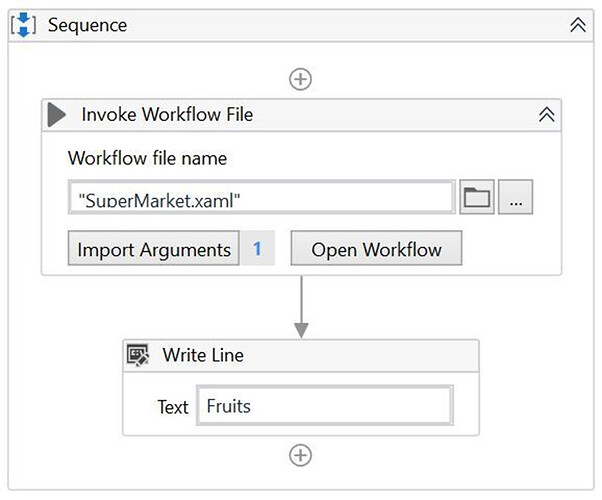Click the Text label in Write Line

pyautogui.click(x=173, y=407)
